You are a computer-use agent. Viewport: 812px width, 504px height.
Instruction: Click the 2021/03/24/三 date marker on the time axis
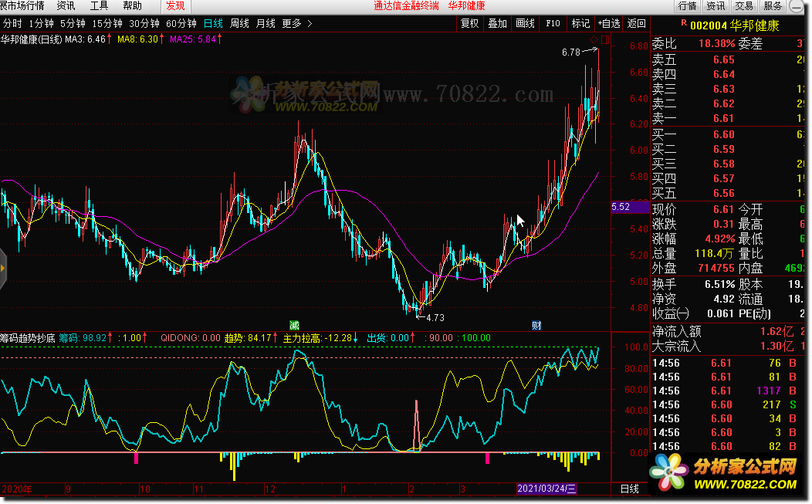(546, 489)
